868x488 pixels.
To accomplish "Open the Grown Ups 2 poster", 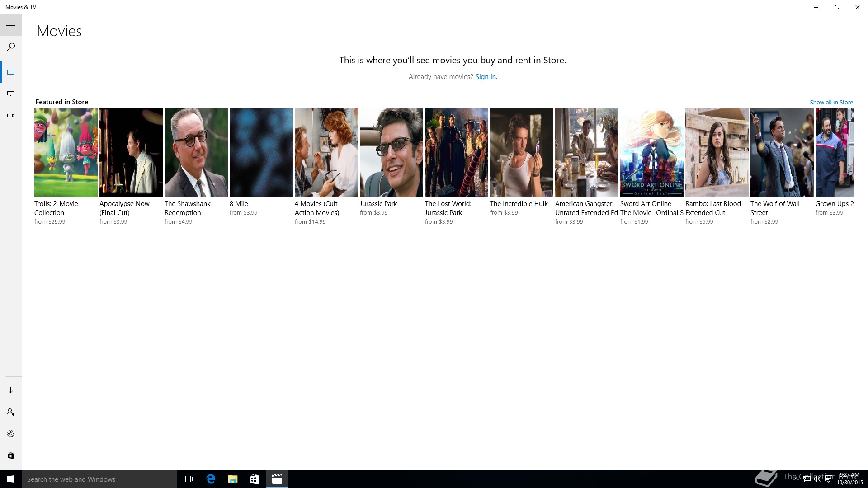I will (x=835, y=153).
